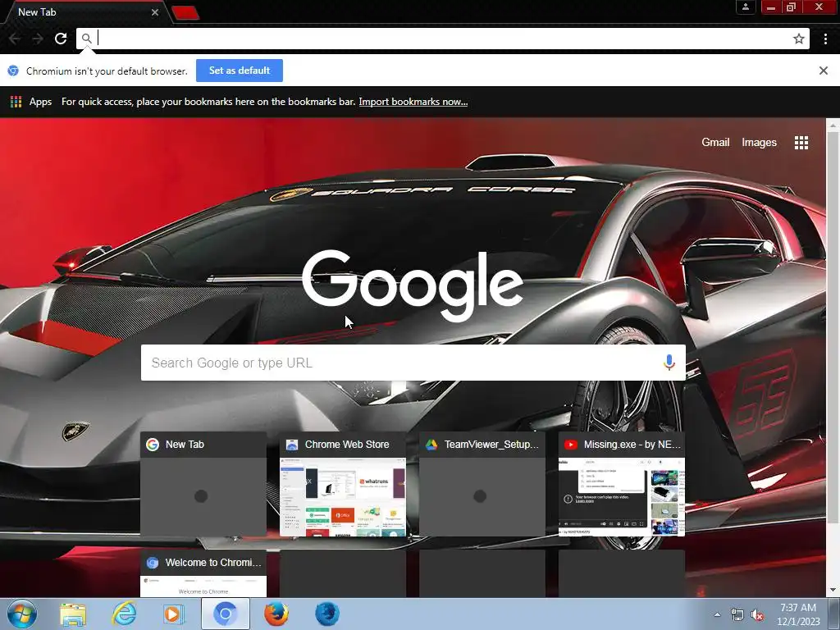
Task: Click Import bookmarks now link
Action: (413, 102)
